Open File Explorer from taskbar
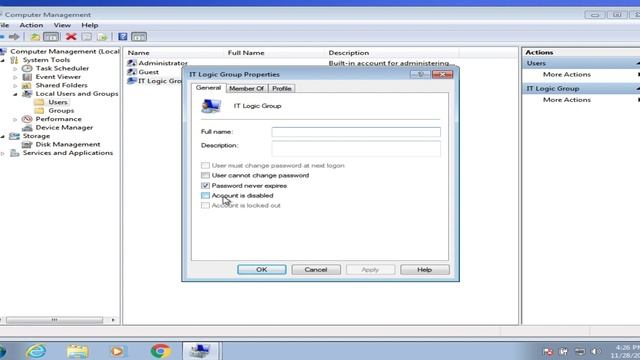The width and height of the screenshot is (640, 360). point(78,351)
